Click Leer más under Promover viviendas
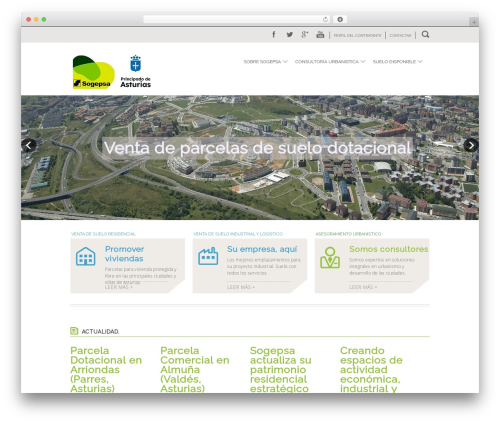500x423 pixels. pyautogui.click(x=119, y=287)
